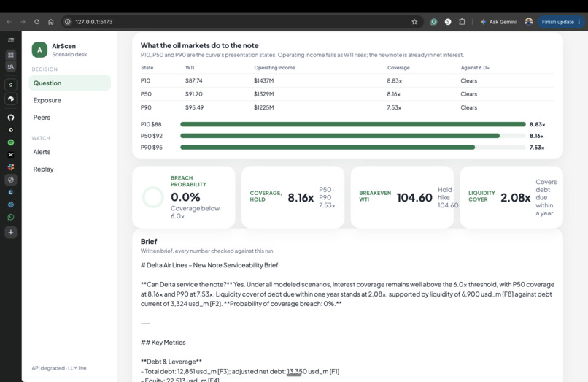Click the $95.49 WTI cell

194,108
